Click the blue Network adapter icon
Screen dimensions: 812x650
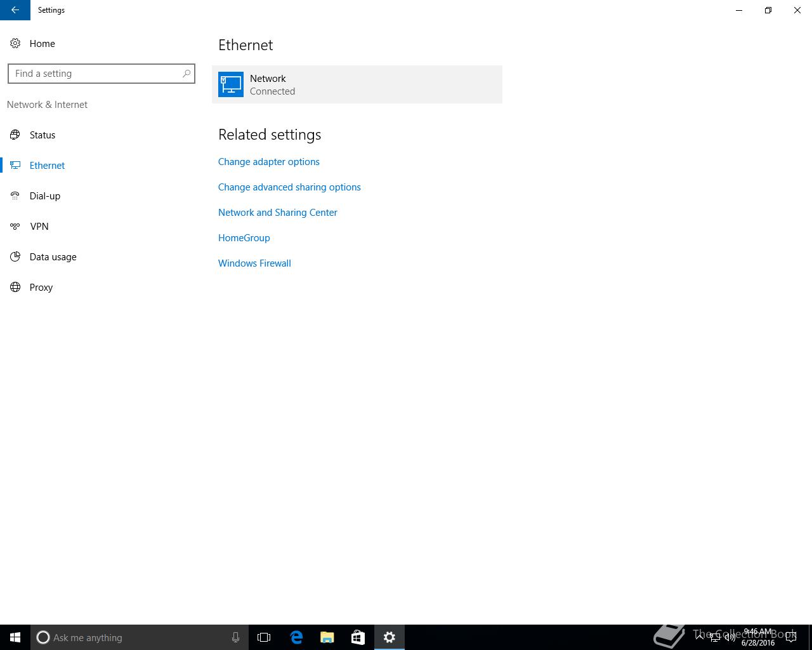pos(231,84)
